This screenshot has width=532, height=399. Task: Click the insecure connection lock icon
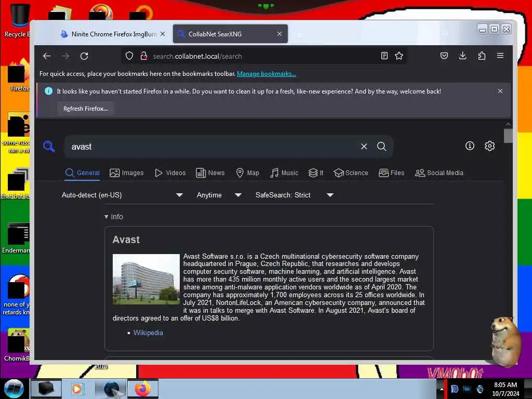[x=144, y=56]
